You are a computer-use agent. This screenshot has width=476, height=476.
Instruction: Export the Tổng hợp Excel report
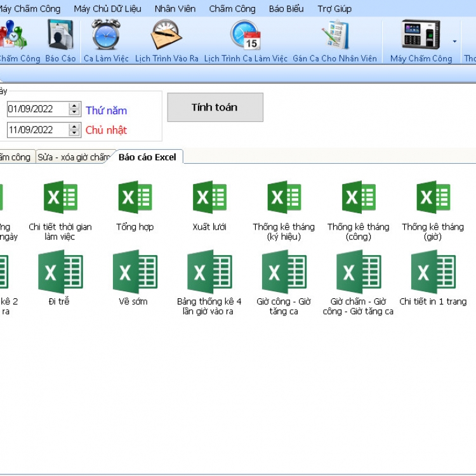tap(135, 198)
